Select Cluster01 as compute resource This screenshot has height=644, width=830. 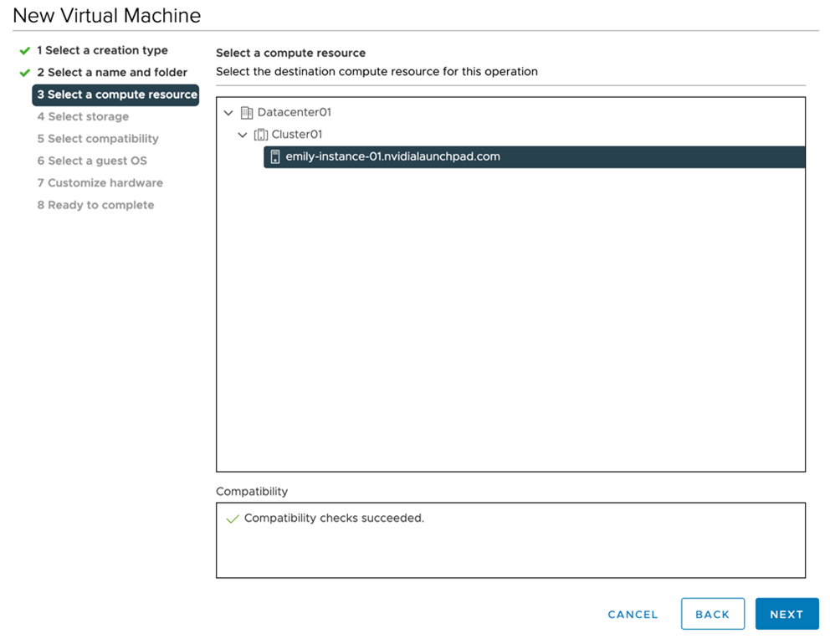296,135
